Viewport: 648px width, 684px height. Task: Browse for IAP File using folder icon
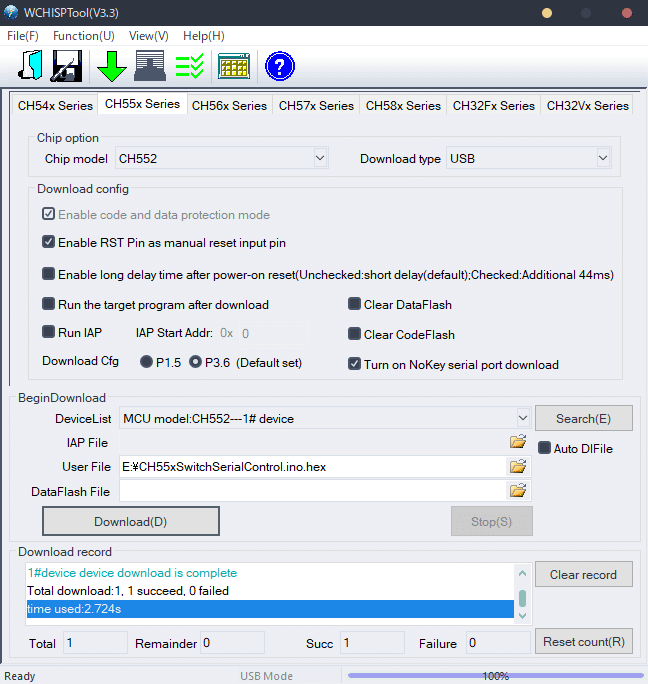tap(518, 442)
